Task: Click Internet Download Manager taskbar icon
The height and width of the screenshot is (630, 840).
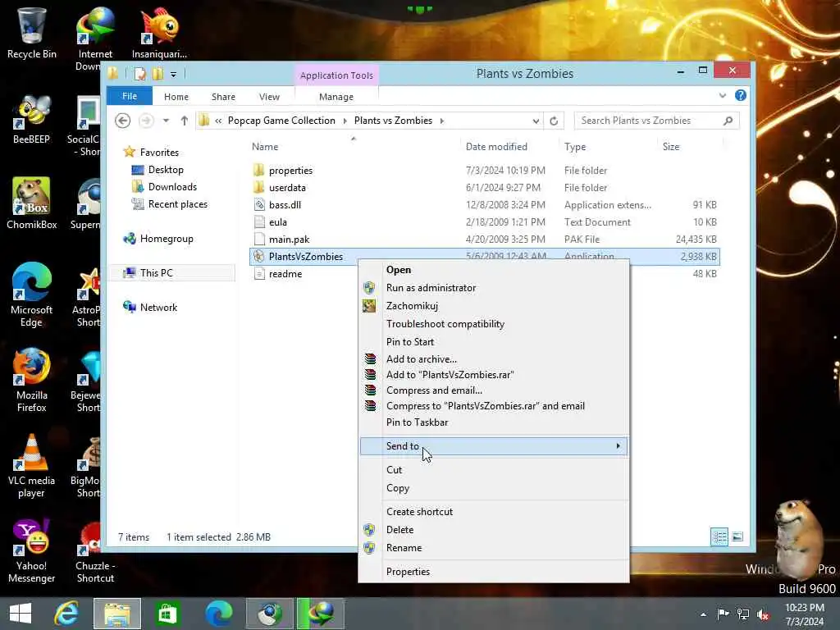Action: pos(321,614)
